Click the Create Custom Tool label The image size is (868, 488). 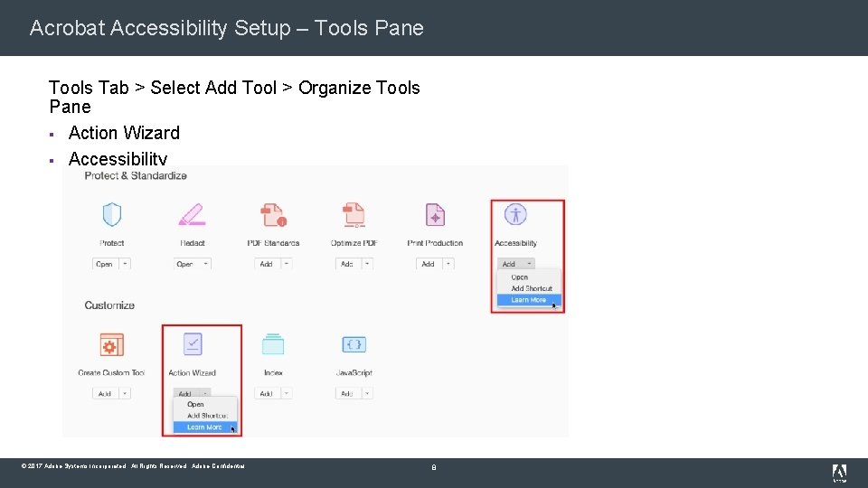click(x=111, y=373)
